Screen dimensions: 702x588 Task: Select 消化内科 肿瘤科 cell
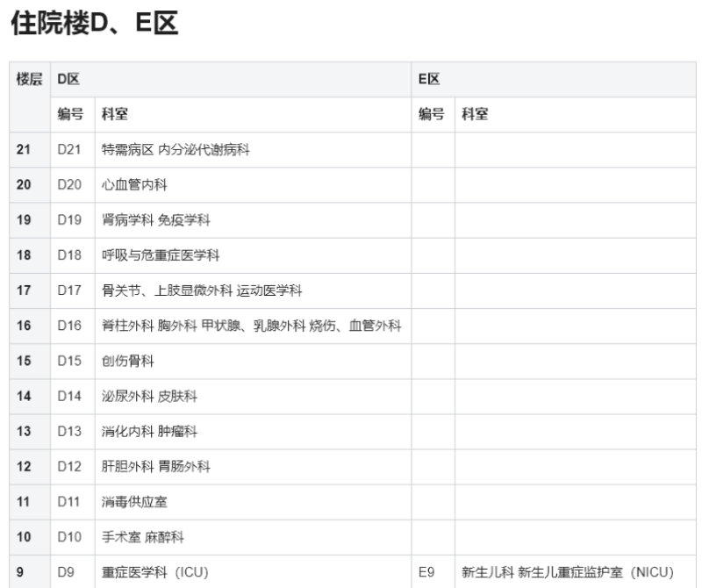pos(253,432)
